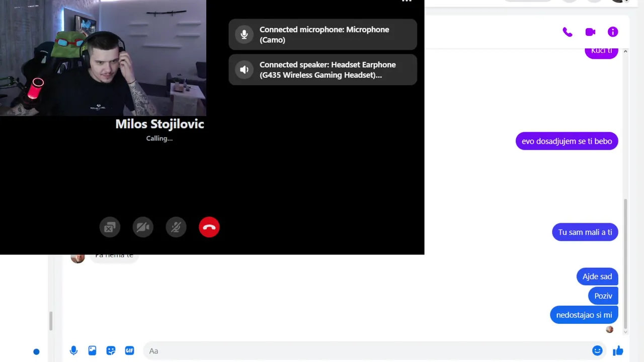Image resolution: width=644 pixels, height=362 pixels.
Task: End the call with Milos Stojilovic
Action: [209, 227]
